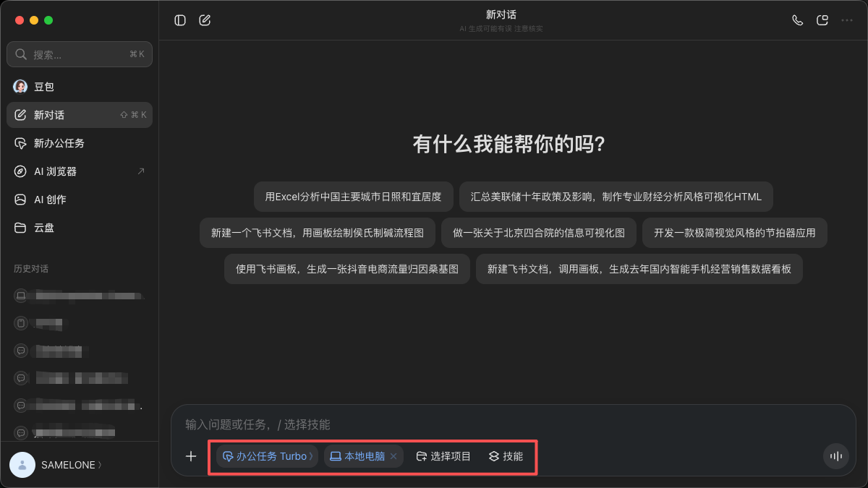Open the 技能 skills picker
This screenshot has width=868, height=488.
pos(506,456)
